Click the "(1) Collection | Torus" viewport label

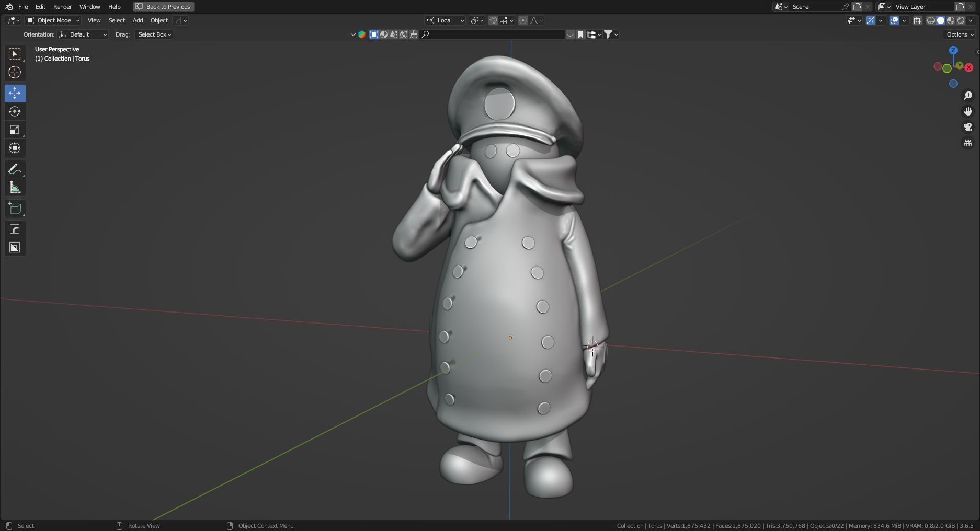tap(62, 59)
